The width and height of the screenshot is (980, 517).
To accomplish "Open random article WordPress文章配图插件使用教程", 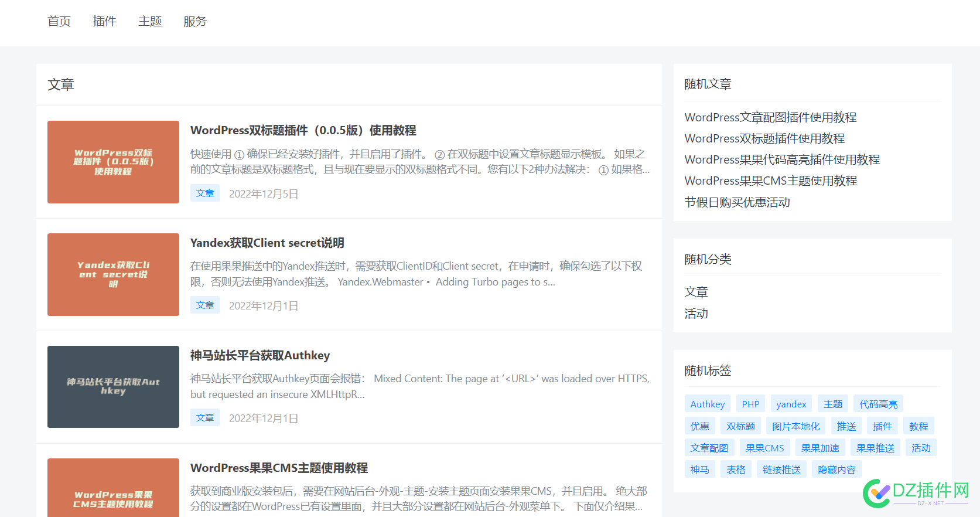I will [770, 117].
